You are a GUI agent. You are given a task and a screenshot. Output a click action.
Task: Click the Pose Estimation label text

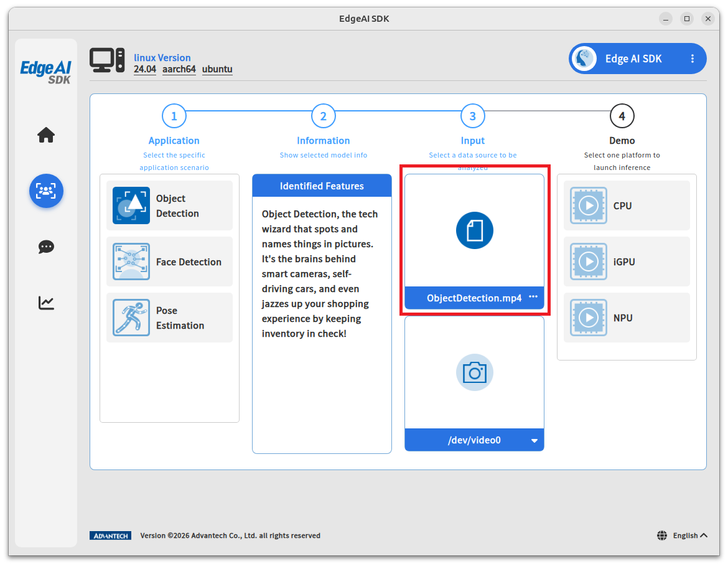[180, 318]
